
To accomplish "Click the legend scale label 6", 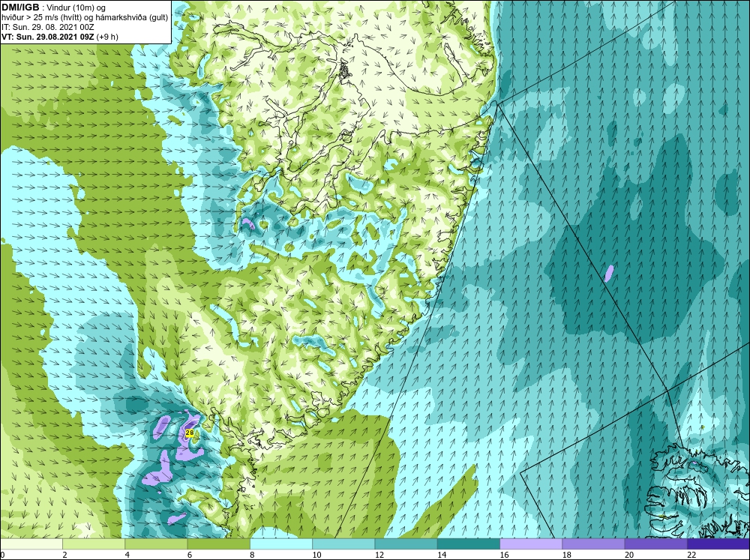I will [x=190, y=555].
